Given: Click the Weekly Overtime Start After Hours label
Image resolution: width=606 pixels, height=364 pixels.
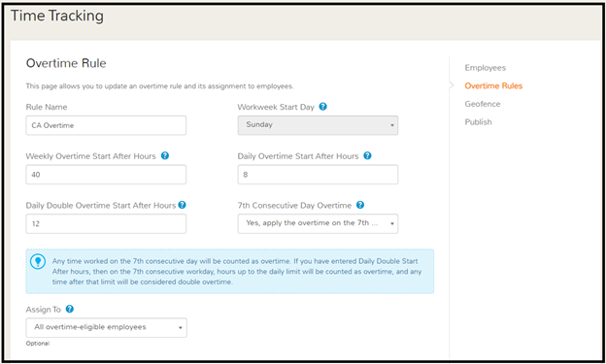Looking at the screenshot, I should [91, 156].
